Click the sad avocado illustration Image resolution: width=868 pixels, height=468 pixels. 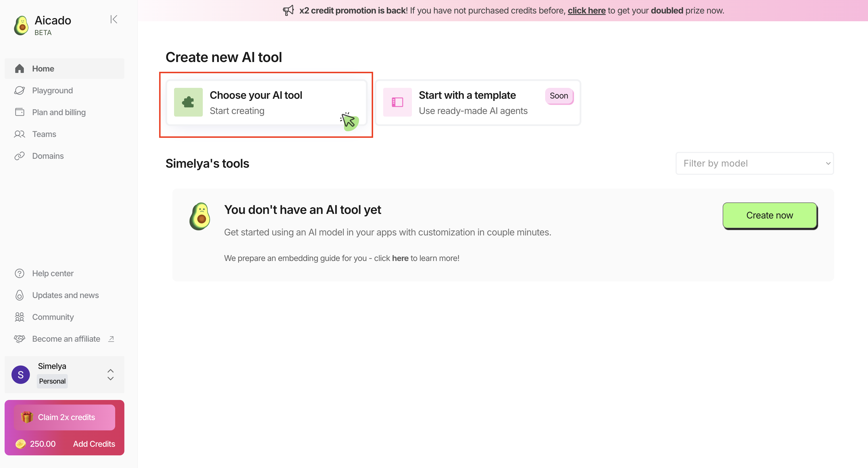click(200, 216)
